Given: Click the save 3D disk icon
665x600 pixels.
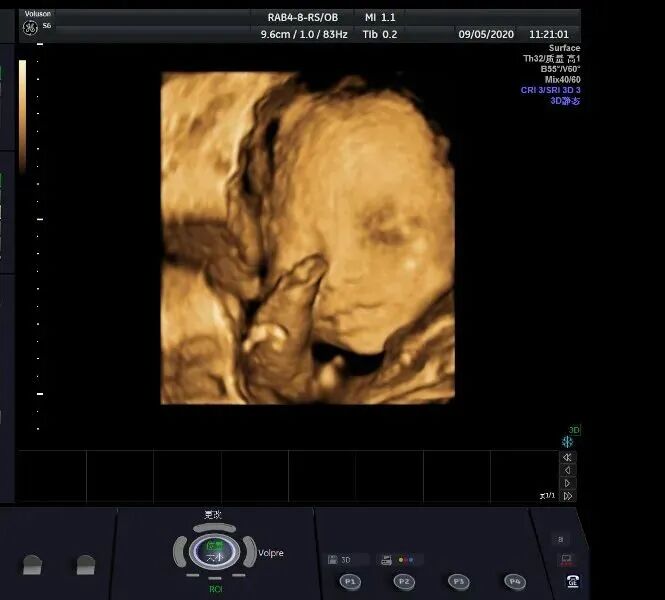Looking at the screenshot, I should [333, 560].
